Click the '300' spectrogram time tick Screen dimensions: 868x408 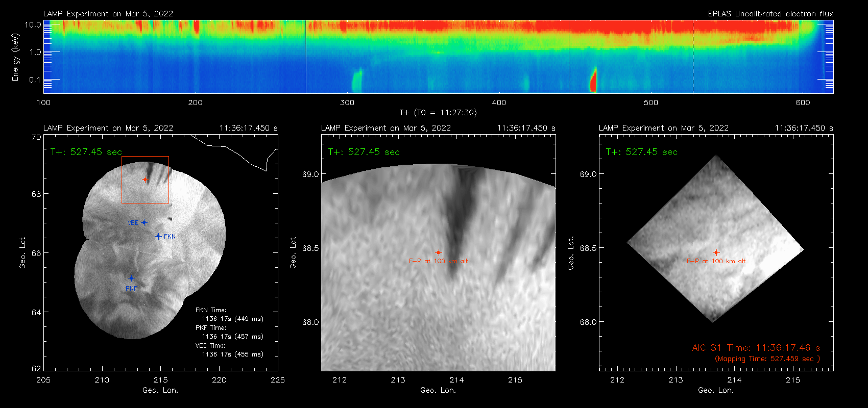coord(347,103)
